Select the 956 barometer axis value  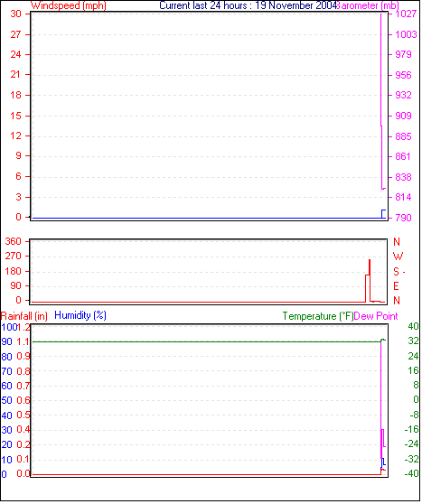(x=403, y=75)
